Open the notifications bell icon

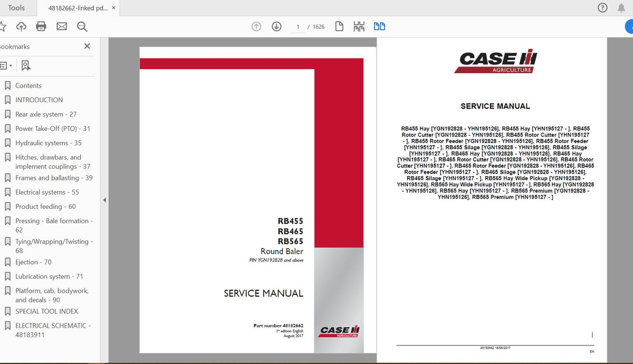tap(621, 7)
